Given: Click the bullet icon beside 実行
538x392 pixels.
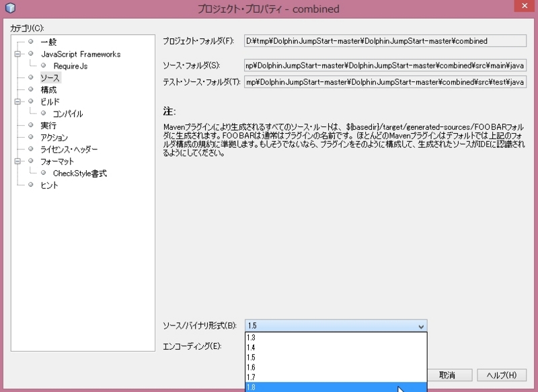Looking at the screenshot, I should click(30, 125).
